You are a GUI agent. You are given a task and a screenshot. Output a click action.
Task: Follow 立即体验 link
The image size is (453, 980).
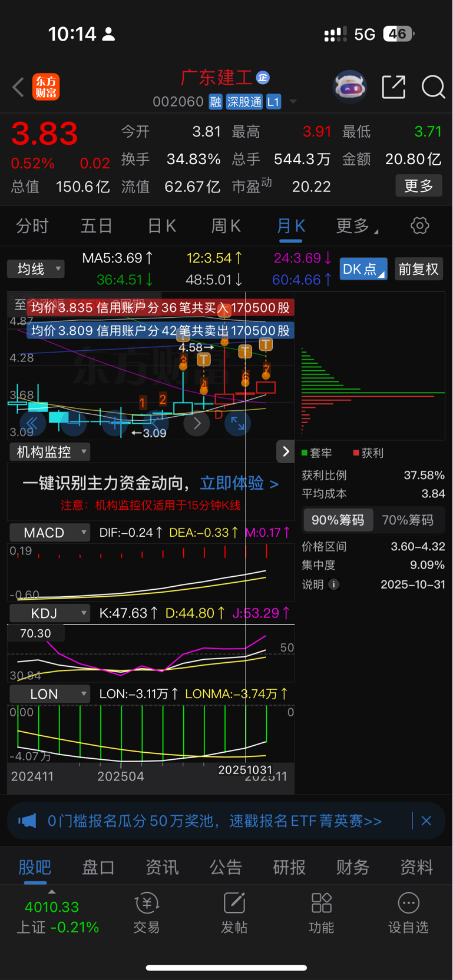[x=239, y=483]
